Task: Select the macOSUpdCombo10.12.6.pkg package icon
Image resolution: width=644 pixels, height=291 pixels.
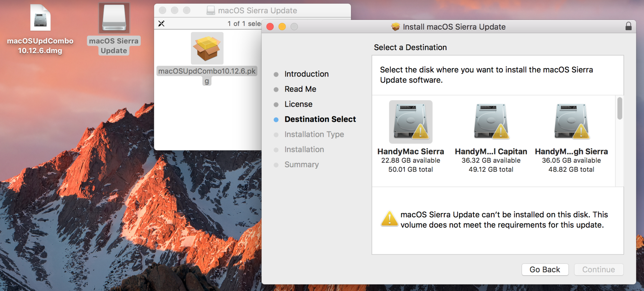Action: (x=207, y=48)
